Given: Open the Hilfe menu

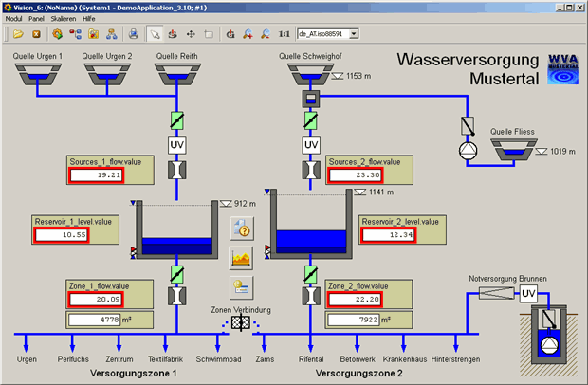Looking at the screenshot, I should [89, 19].
